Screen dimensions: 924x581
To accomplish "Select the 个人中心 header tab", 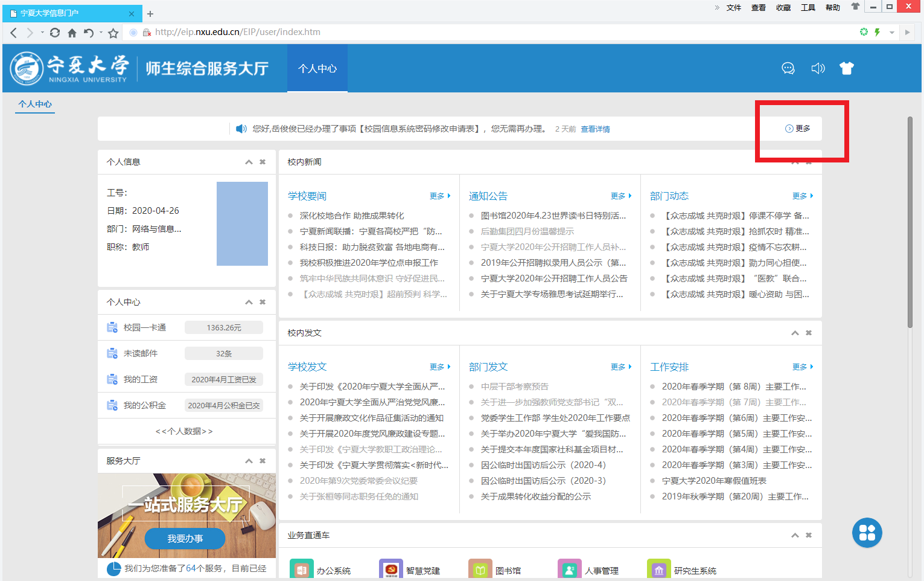I will pos(317,68).
